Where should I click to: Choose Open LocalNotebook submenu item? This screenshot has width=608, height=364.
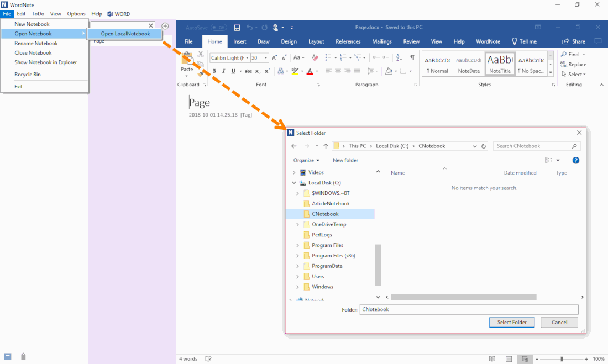(x=125, y=34)
